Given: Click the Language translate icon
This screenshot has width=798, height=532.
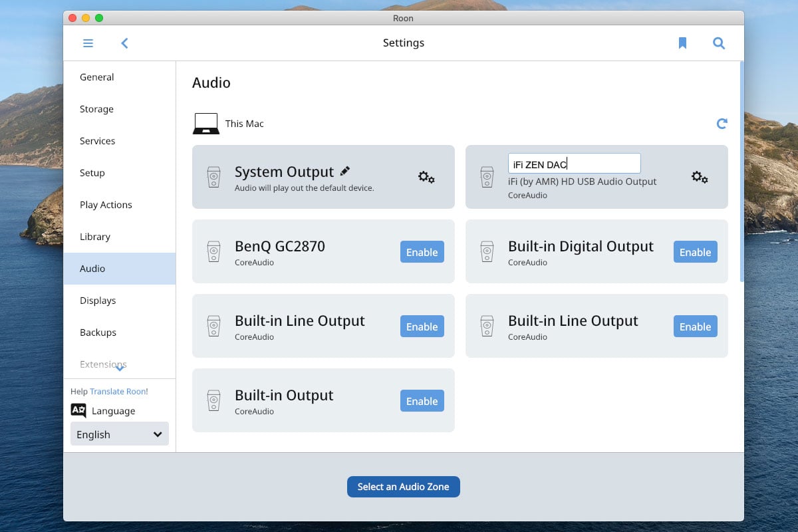Looking at the screenshot, I should pos(78,410).
